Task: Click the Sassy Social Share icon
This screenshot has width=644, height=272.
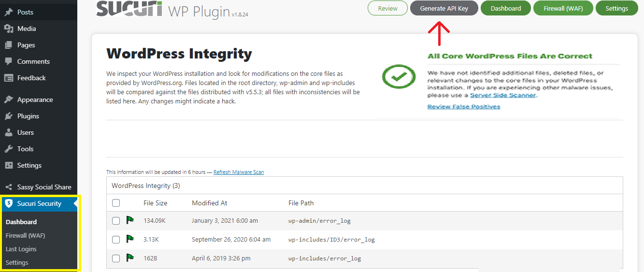Action: (9, 187)
